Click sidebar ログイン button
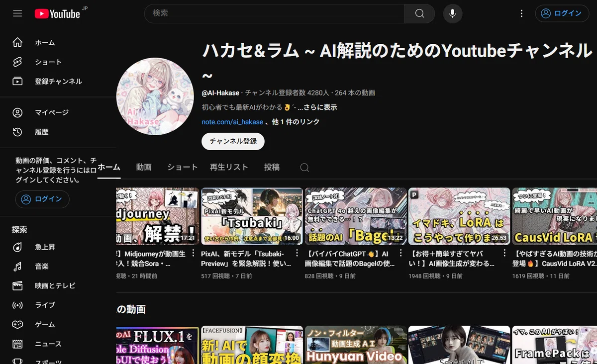Viewport: 597px width, 364px height. (42, 199)
